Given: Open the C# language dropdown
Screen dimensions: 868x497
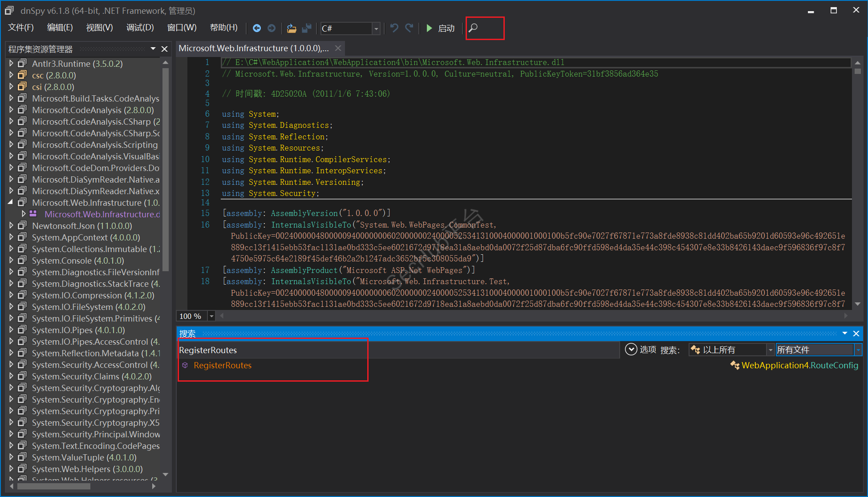Looking at the screenshot, I should pos(376,29).
